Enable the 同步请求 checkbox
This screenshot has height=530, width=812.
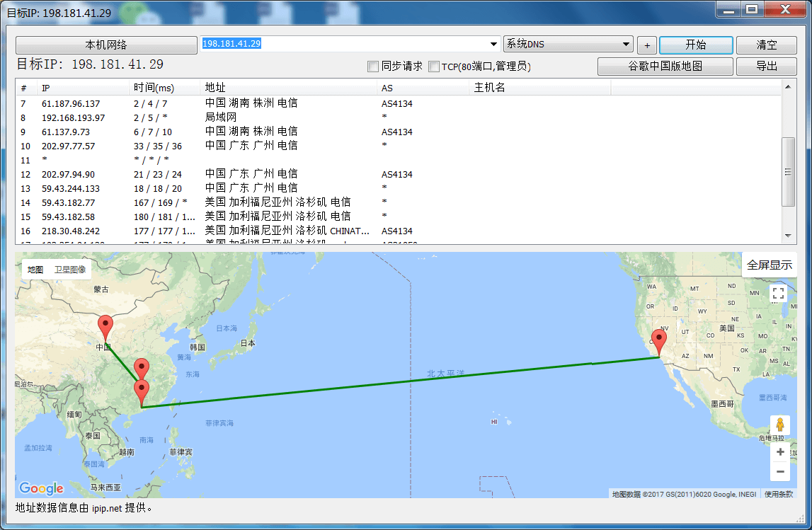pyautogui.click(x=373, y=67)
